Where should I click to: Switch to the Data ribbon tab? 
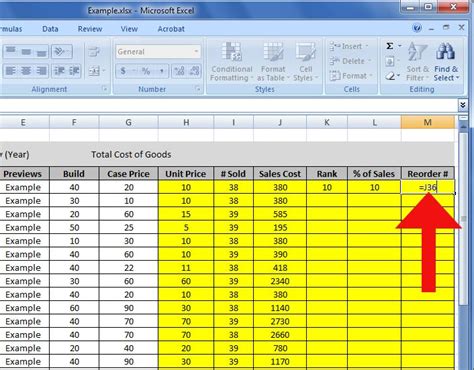click(50, 29)
